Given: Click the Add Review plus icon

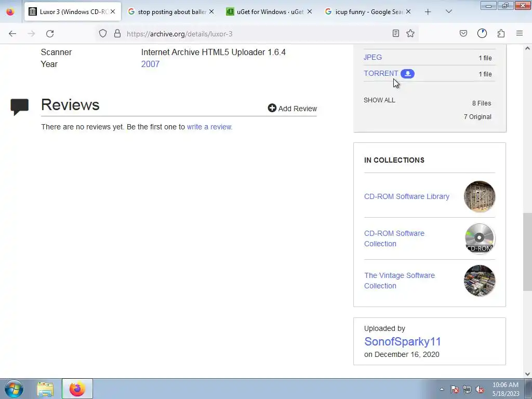Looking at the screenshot, I should [x=272, y=108].
